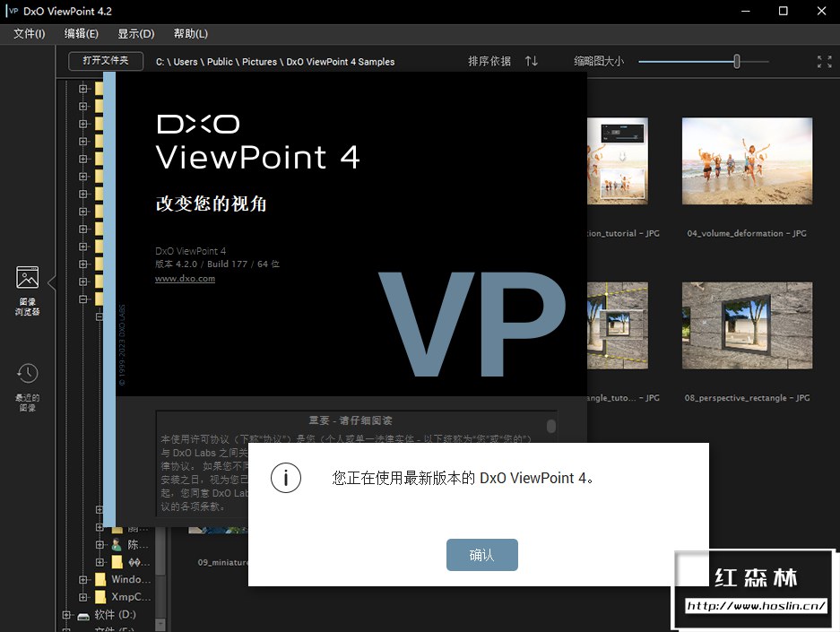Expand the 软件 (D:) drive node
Image resolution: width=840 pixels, height=632 pixels.
click(x=66, y=615)
